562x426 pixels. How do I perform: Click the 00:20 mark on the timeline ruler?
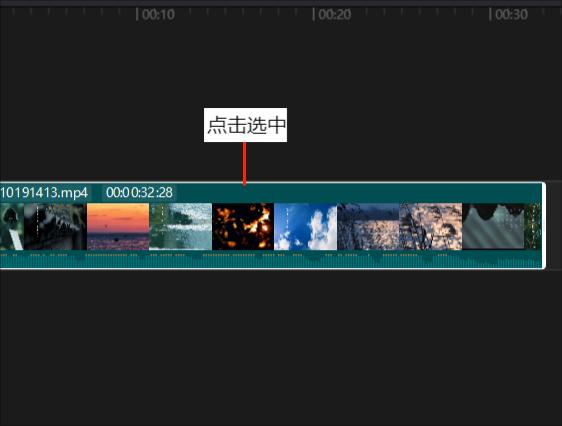332,15
